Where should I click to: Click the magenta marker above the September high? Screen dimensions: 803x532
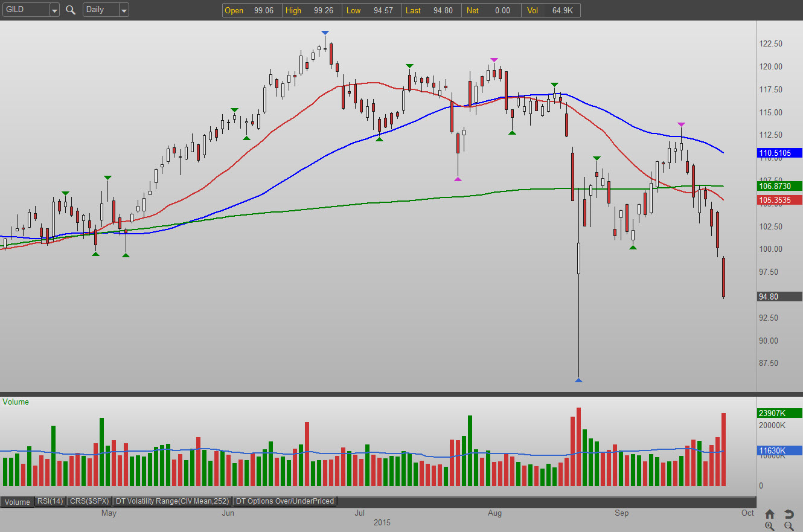(681, 124)
